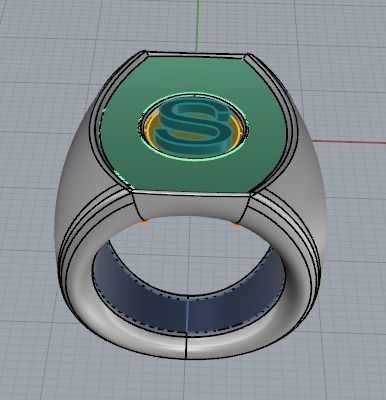Select the 3D letter S emblem
Screen dimensions: 386x400
(x=194, y=126)
